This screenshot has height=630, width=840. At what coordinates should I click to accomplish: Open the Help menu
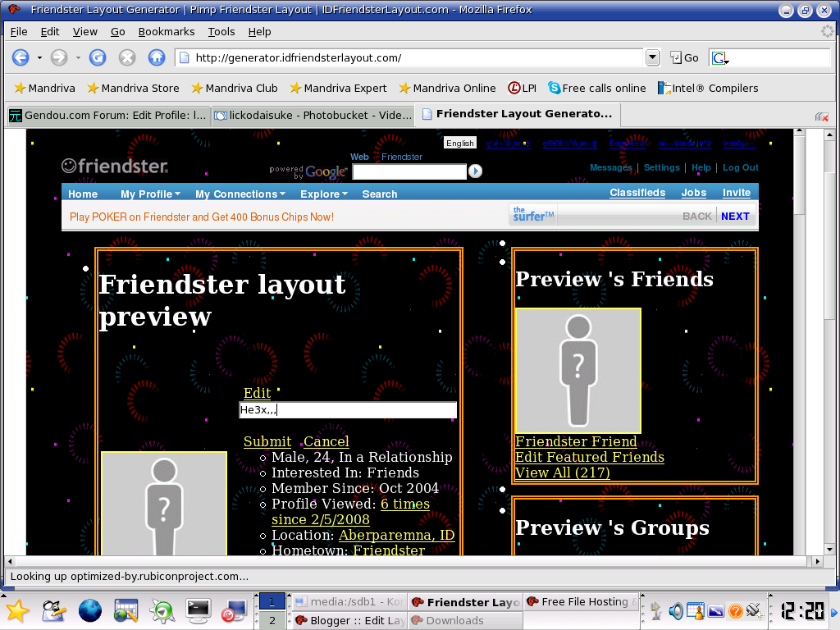(x=259, y=32)
